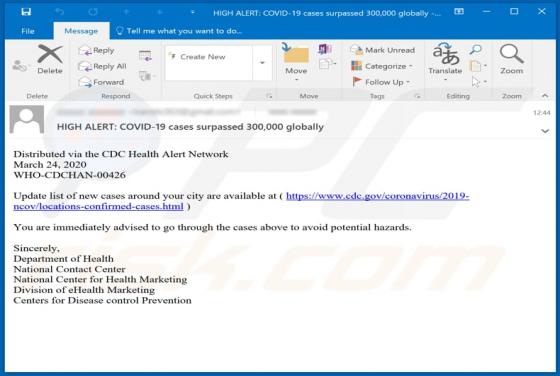Click the Find magnifier icon in Editing
Image resolution: width=560 pixels, height=376 pixels.
click(x=476, y=49)
